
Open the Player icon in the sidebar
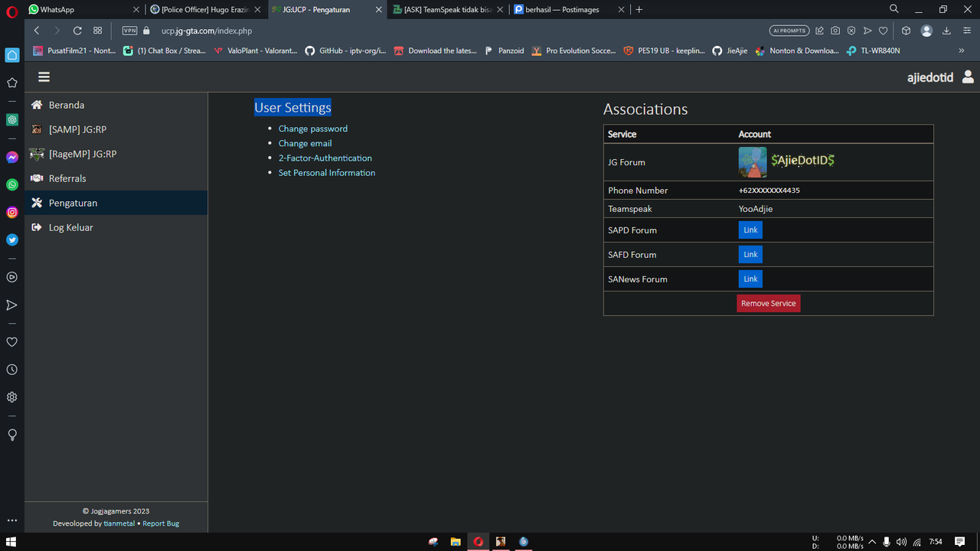12,277
